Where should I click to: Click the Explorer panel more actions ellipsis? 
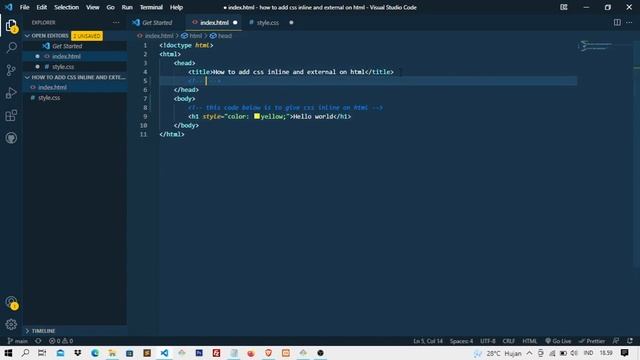coord(116,22)
